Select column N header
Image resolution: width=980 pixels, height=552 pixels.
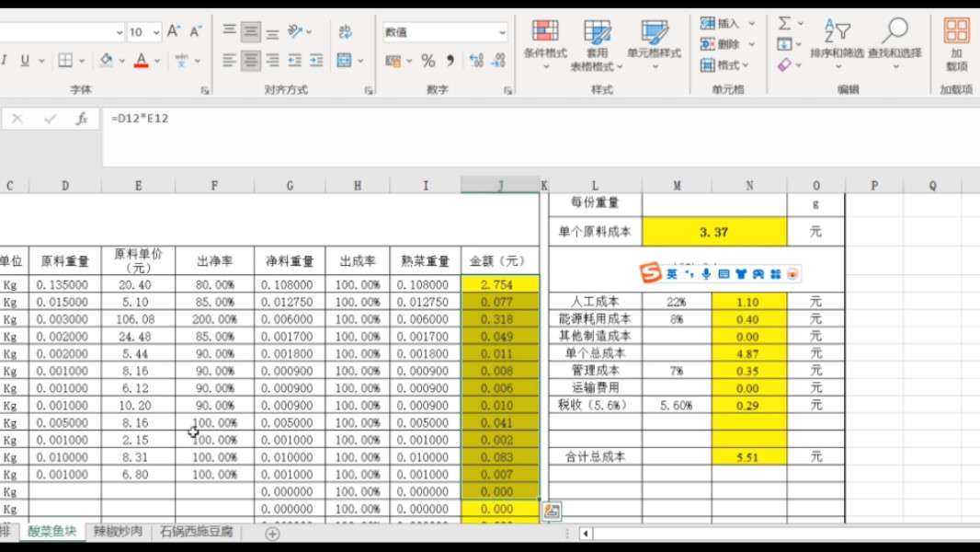[x=749, y=186]
